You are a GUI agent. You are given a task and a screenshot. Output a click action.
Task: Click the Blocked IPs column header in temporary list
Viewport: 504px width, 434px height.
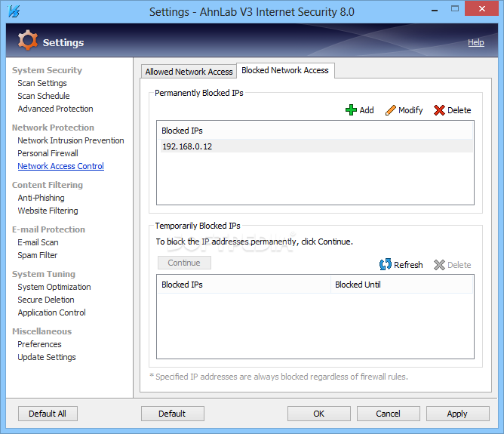click(244, 285)
